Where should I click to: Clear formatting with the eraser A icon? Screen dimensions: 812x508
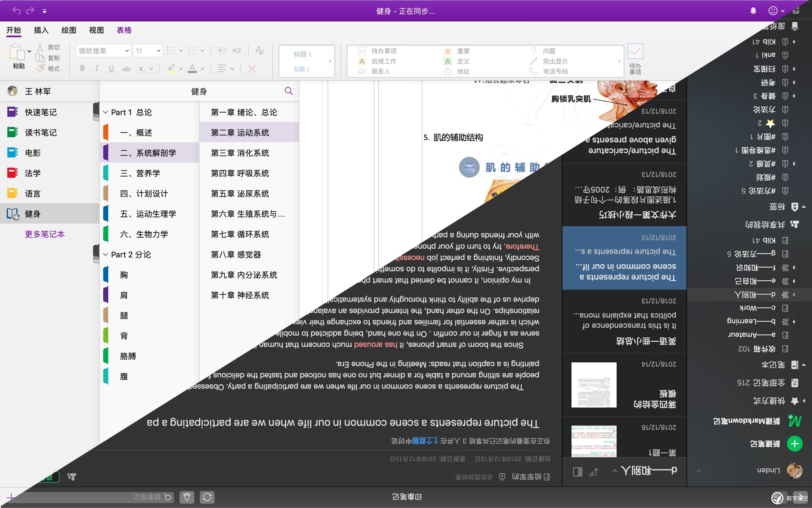[x=259, y=51]
